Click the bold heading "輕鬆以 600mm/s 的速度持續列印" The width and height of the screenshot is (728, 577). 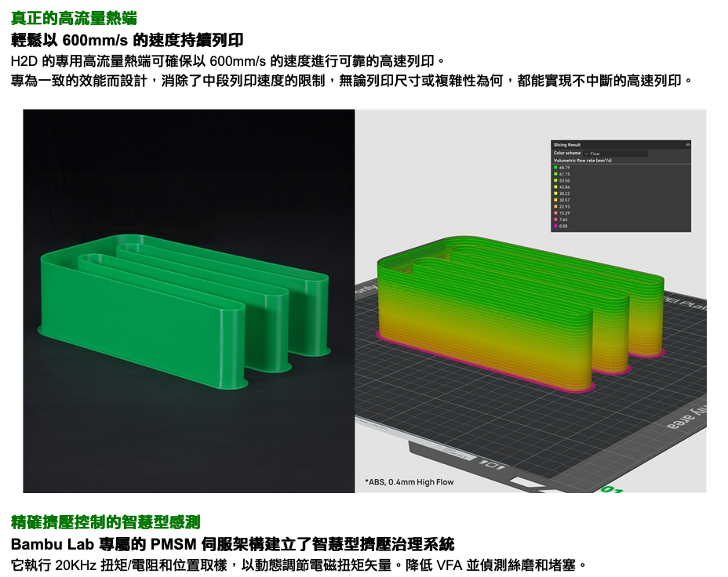click(x=127, y=40)
